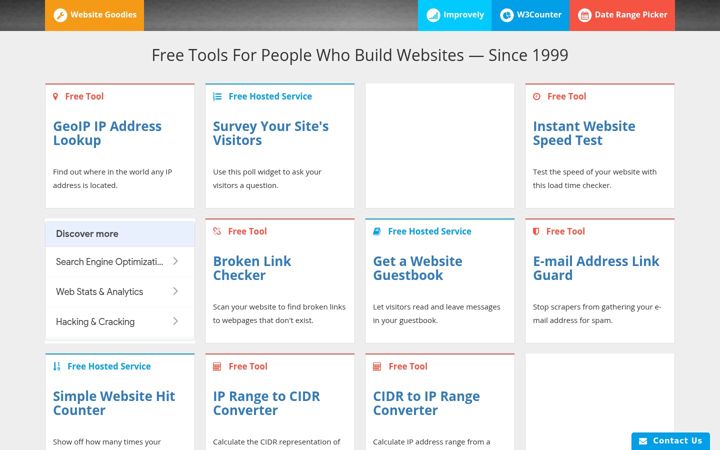The height and width of the screenshot is (450, 720).
Task: Click the list icon on Survey card
Action: 217,96
